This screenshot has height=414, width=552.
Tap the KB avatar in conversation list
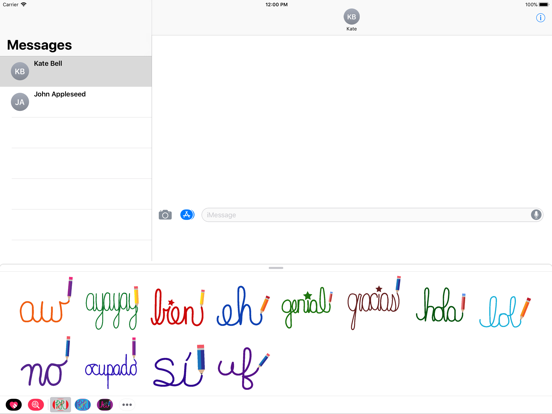click(x=20, y=71)
